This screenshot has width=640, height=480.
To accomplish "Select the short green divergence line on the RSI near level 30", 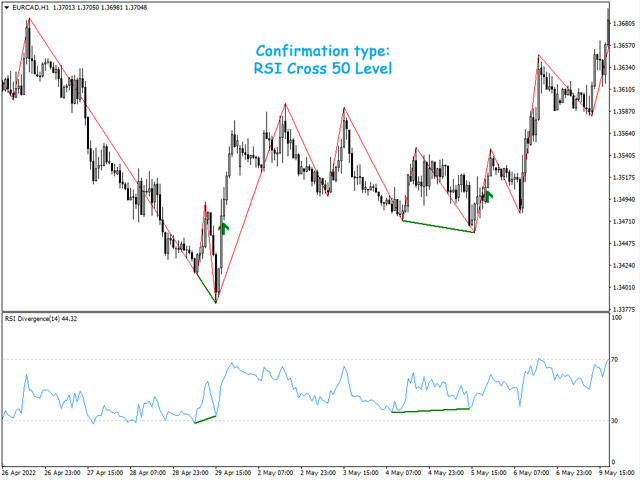I will coord(205,420).
